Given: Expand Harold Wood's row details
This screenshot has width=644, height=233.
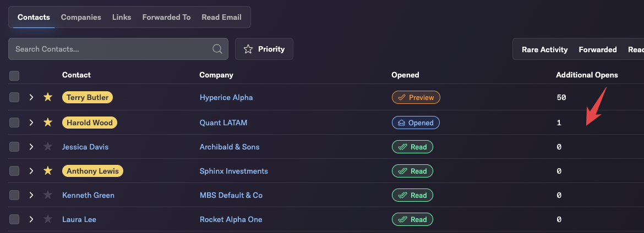Looking at the screenshot, I should [31, 122].
